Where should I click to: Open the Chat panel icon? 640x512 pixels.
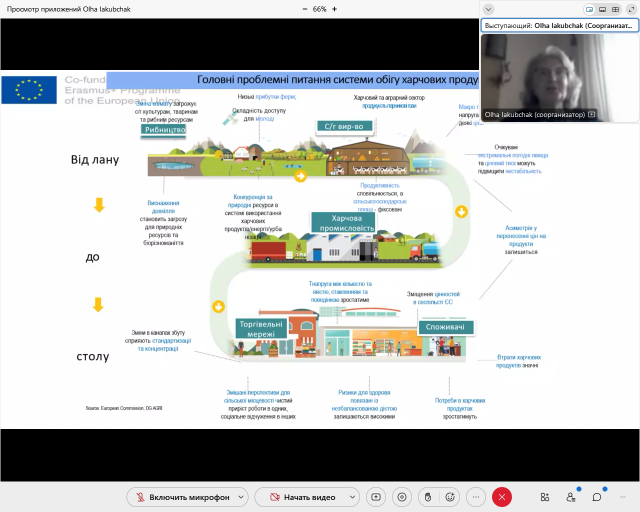(597, 496)
